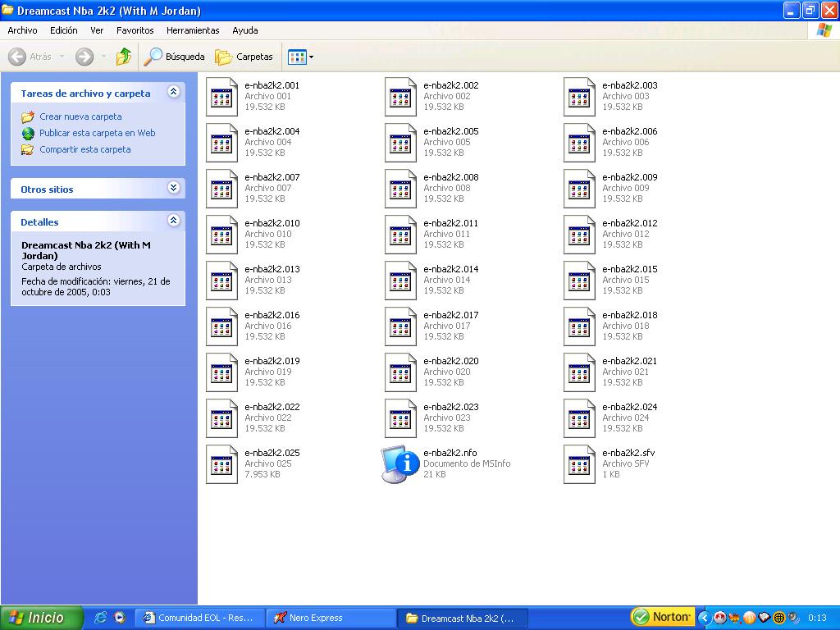840x630 pixels.
Task: Switch to Nero Express taskbar window
Action: tap(331, 619)
